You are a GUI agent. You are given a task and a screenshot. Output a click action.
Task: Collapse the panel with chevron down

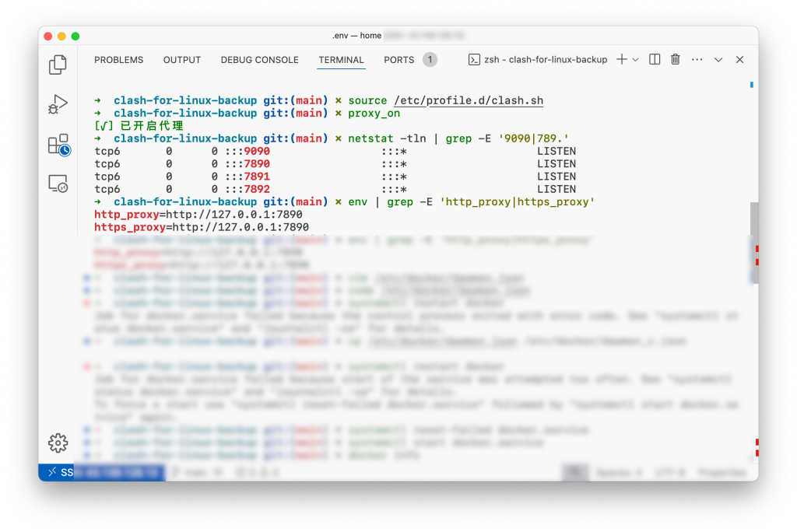point(718,60)
